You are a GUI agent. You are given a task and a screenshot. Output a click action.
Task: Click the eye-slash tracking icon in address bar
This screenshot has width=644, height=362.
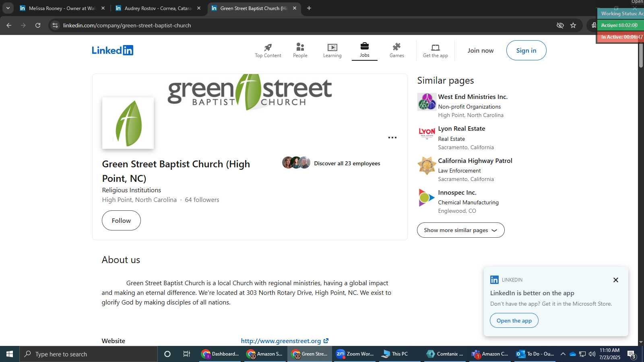tap(560, 25)
